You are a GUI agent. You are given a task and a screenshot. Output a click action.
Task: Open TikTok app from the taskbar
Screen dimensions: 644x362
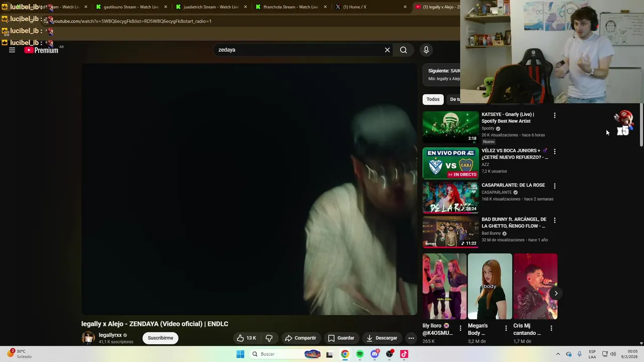[404, 354]
